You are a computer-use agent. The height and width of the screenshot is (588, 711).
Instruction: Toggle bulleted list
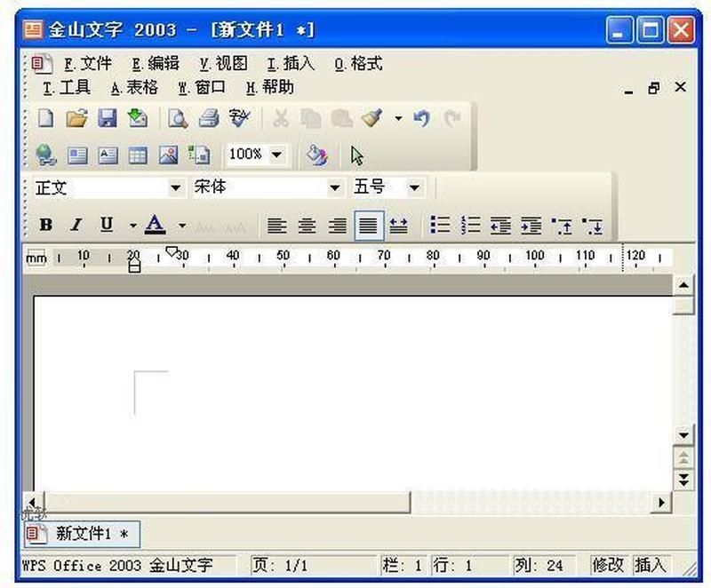440,225
